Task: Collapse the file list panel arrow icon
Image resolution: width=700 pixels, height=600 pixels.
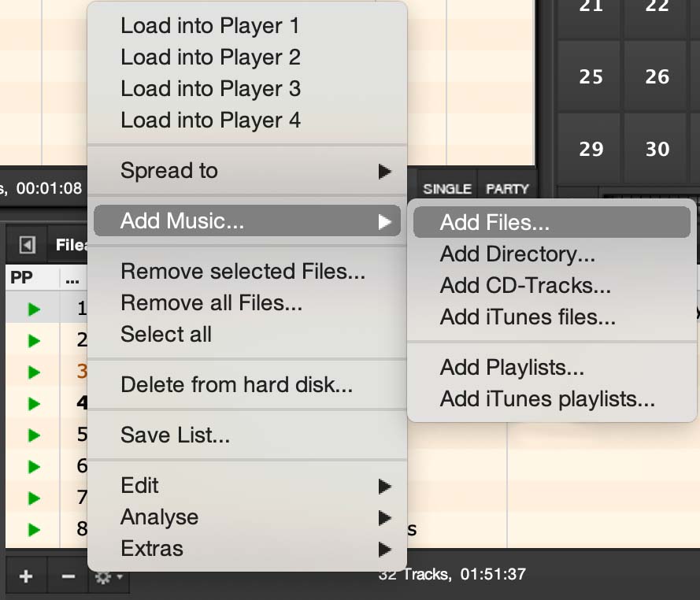Action: [27, 245]
